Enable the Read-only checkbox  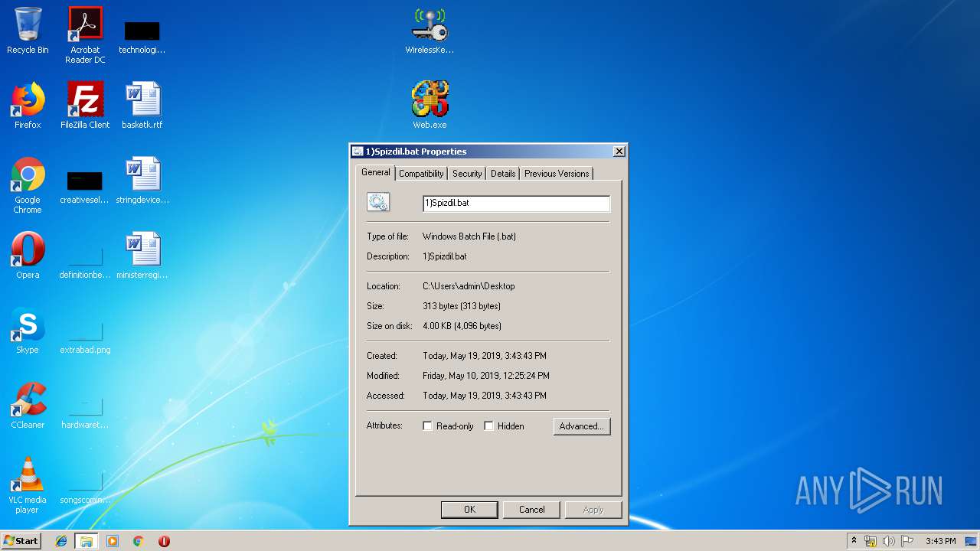pyautogui.click(x=427, y=425)
